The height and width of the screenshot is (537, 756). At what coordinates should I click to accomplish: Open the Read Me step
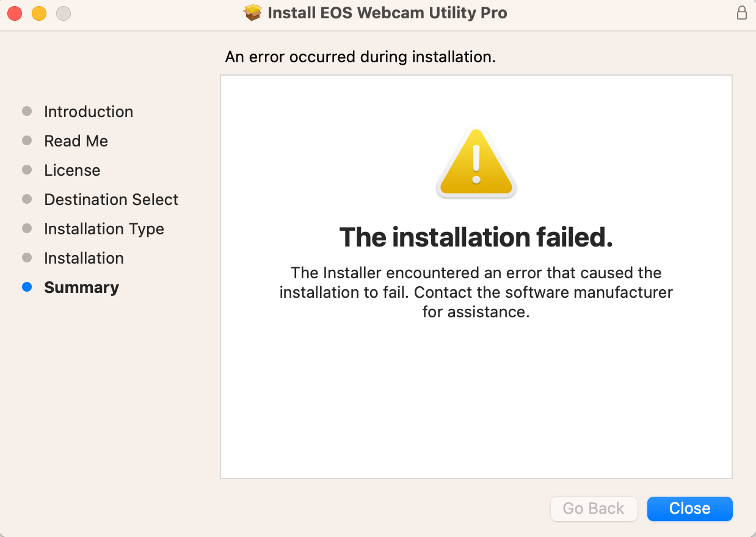(x=76, y=140)
